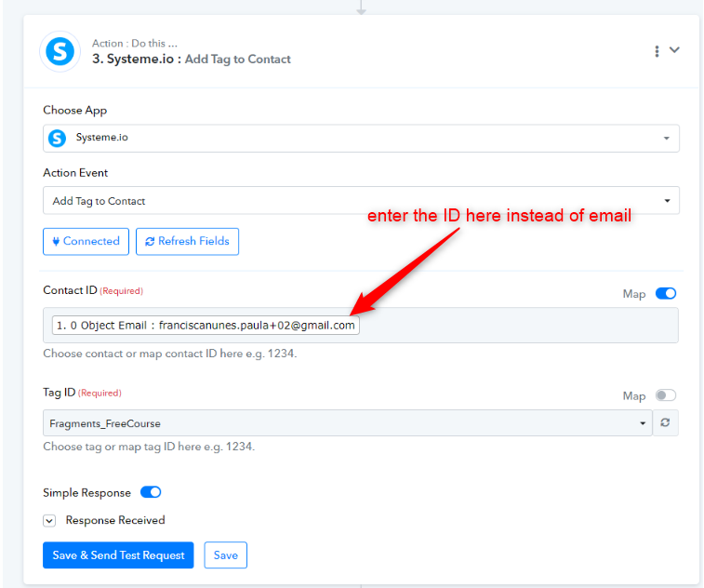Viewport: 704px width, 588px height.
Task: Click the mapped tag '1. 0 Object Email'
Action: tap(206, 326)
